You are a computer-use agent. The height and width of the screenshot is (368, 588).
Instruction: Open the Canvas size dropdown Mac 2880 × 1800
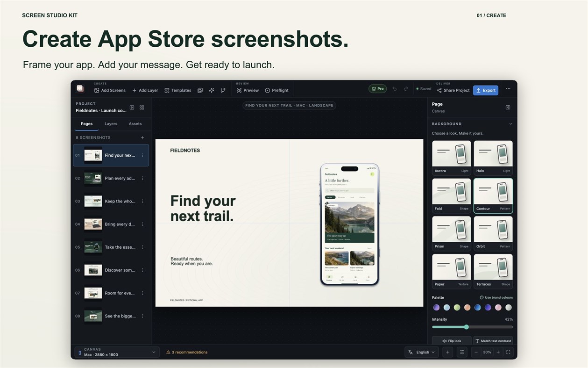point(117,352)
